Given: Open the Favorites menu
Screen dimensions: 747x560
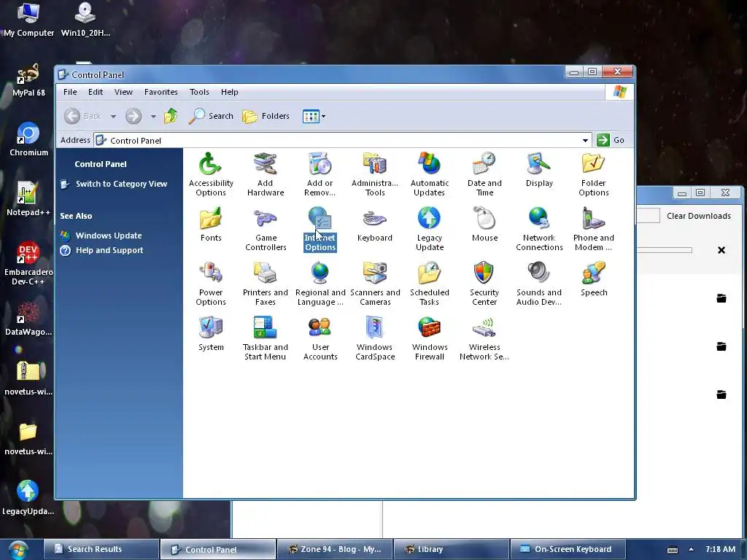Looking at the screenshot, I should 160,92.
